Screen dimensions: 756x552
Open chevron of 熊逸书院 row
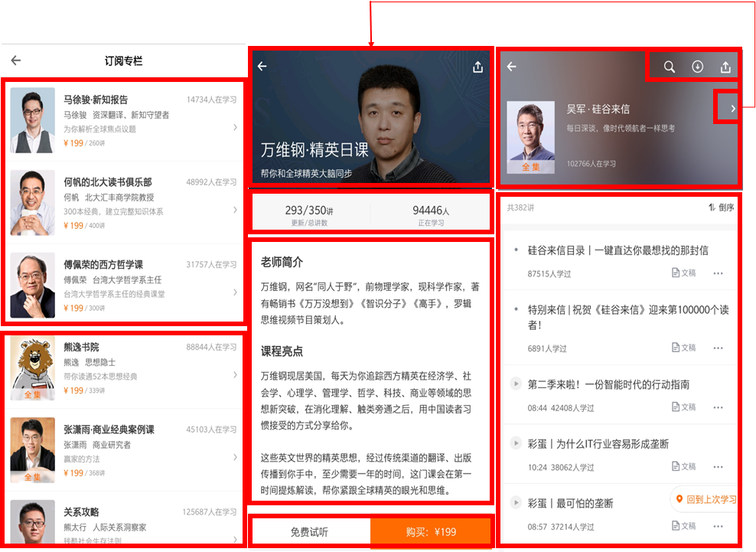point(235,375)
